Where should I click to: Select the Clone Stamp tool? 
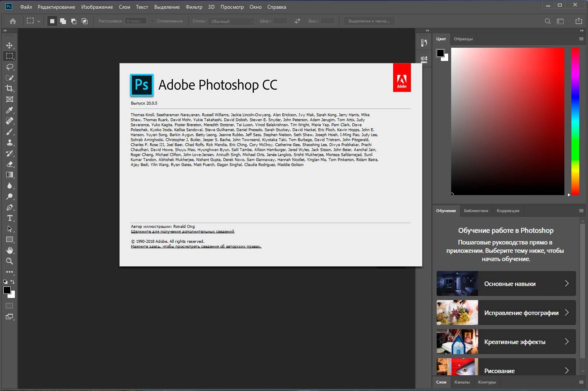click(x=10, y=142)
